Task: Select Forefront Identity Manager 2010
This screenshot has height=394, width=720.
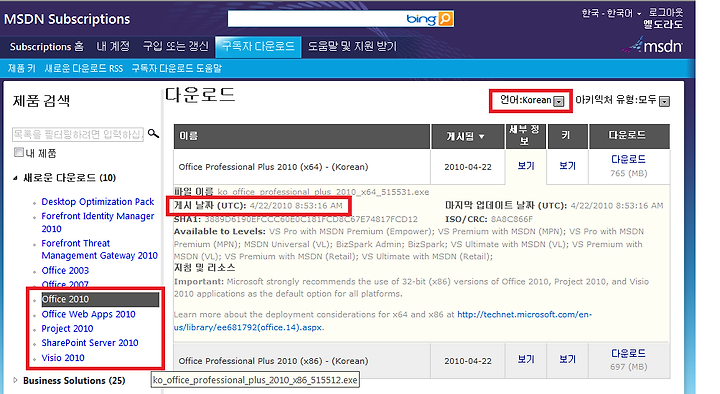Action: click(98, 222)
